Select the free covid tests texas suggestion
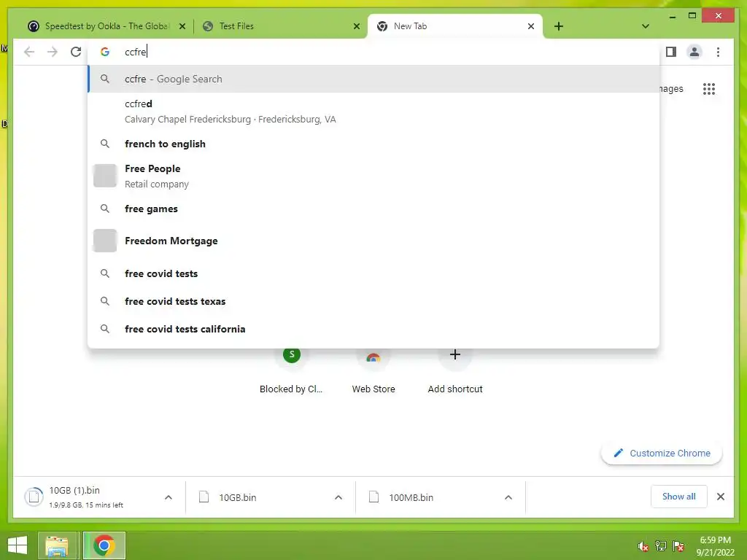Screen dimensions: 747x560 click(x=373, y=301)
